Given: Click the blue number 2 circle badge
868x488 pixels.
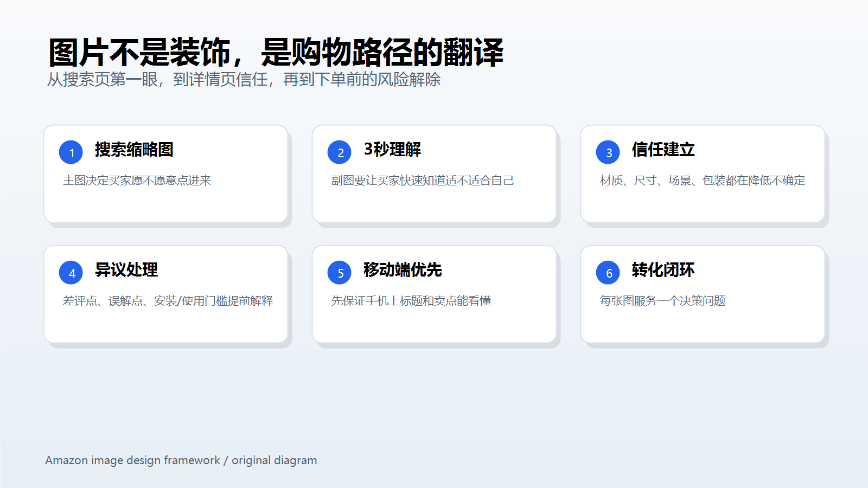Looking at the screenshot, I should pyautogui.click(x=340, y=152).
